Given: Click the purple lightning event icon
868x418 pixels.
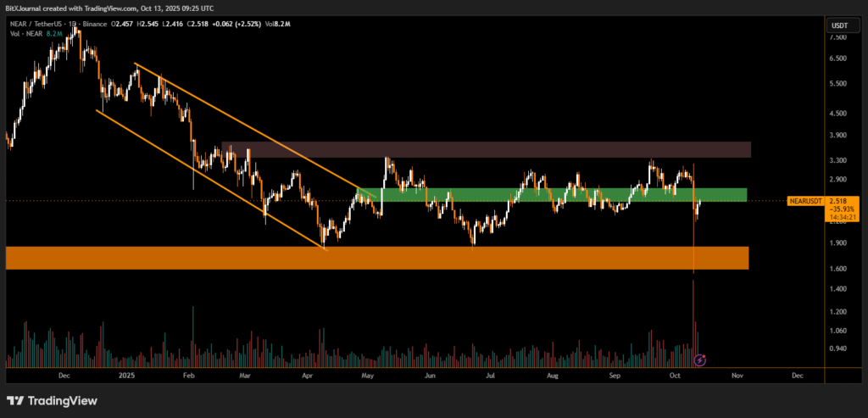Looking at the screenshot, I should (x=700, y=360).
